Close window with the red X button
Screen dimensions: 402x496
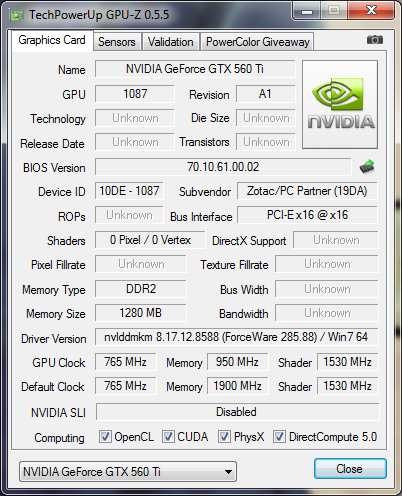371,11
